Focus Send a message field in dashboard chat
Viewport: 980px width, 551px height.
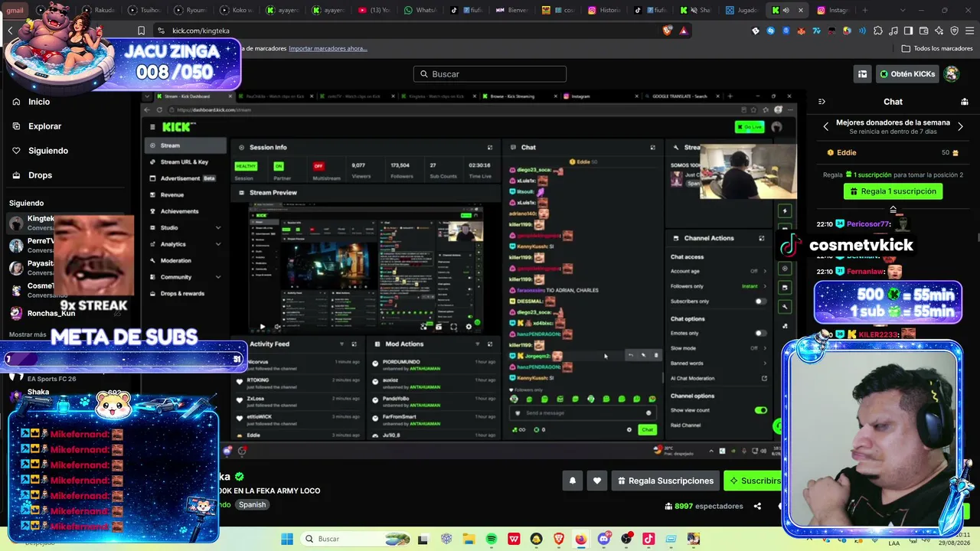click(x=583, y=413)
